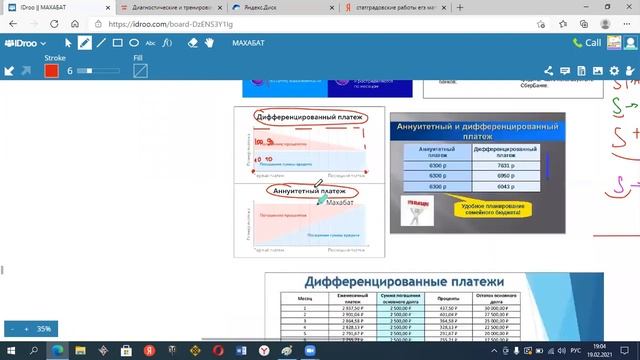
Task: Open the taskbar clock and calendar
Action: (600, 351)
